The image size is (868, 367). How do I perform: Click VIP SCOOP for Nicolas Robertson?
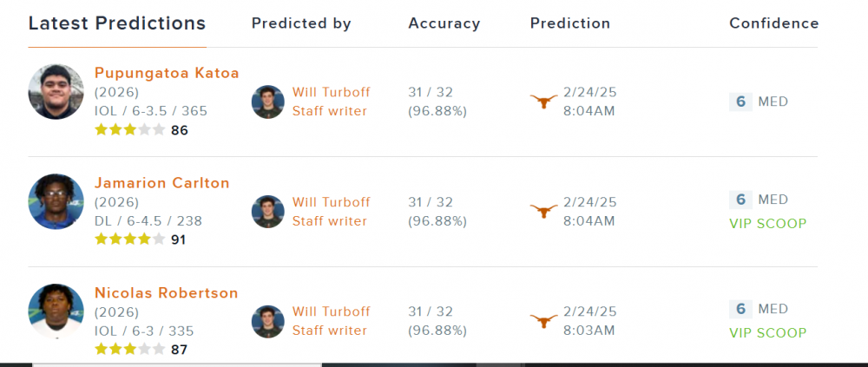coord(767,333)
